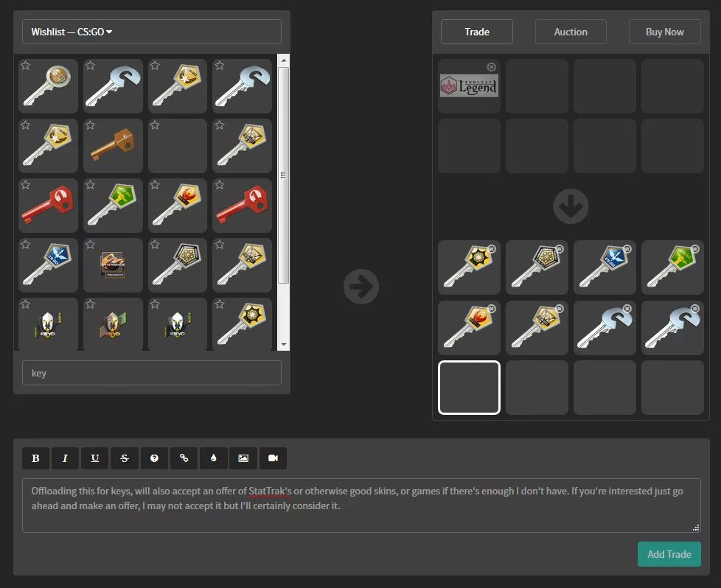Choose the orange phoenix key in the wishlist grid
Screen dimensions: 721x588
(x=178, y=206)
